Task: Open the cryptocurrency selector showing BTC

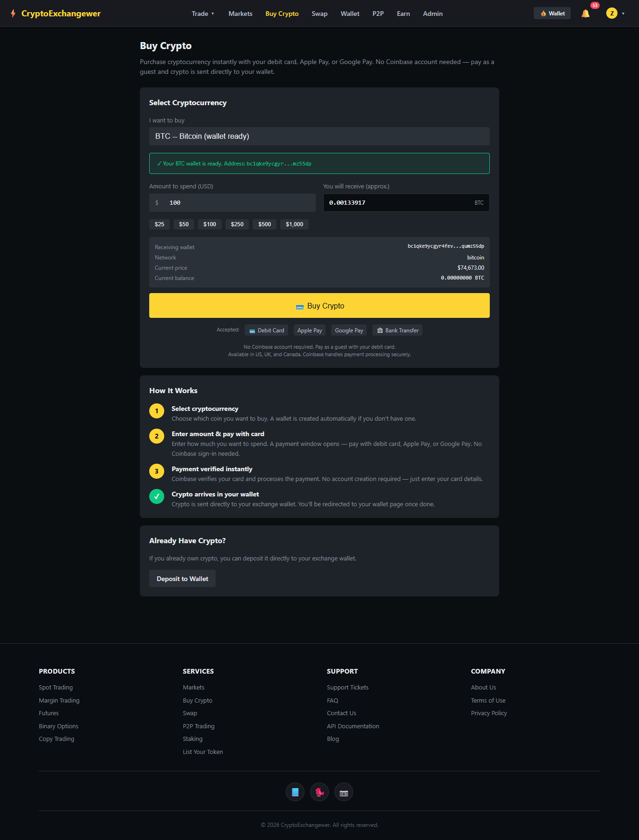Action: (319, 136)
